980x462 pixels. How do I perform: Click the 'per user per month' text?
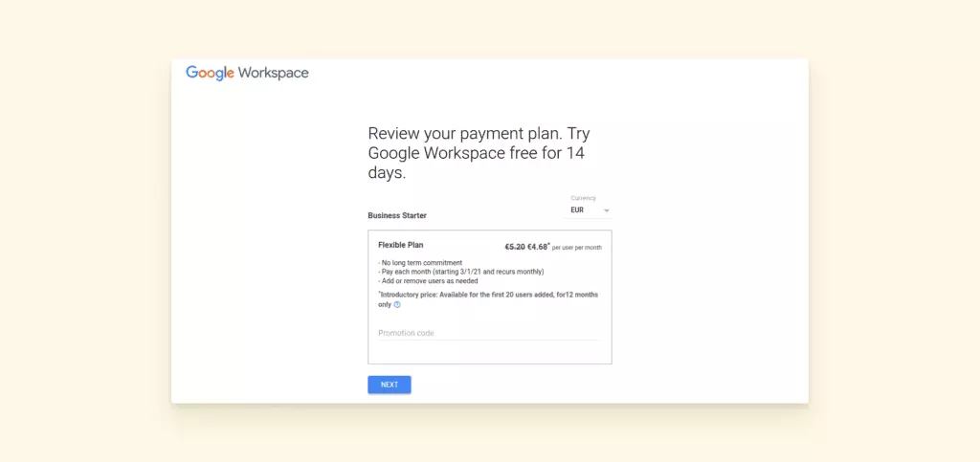[577, 248]
